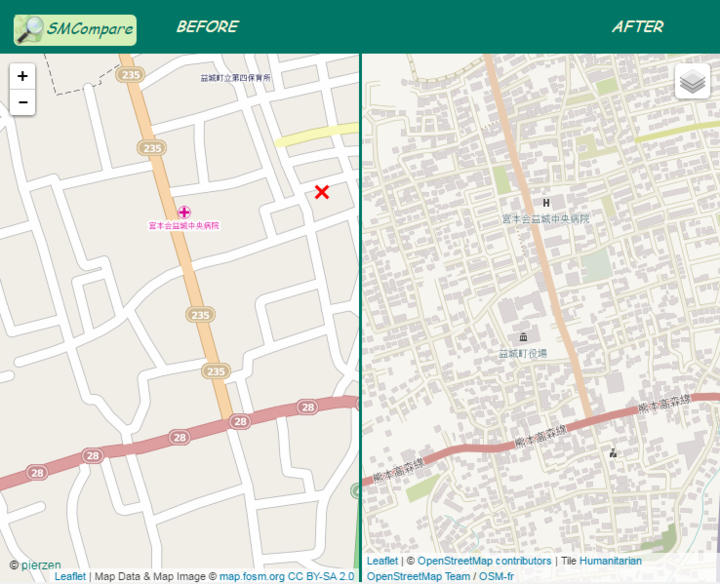Open the OSM-fr link

496,577
